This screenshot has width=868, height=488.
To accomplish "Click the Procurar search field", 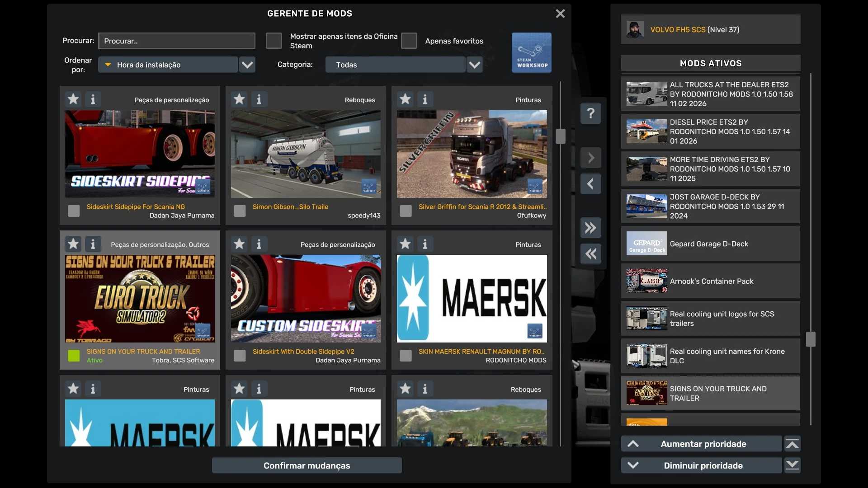I will [x=177, y=41].
